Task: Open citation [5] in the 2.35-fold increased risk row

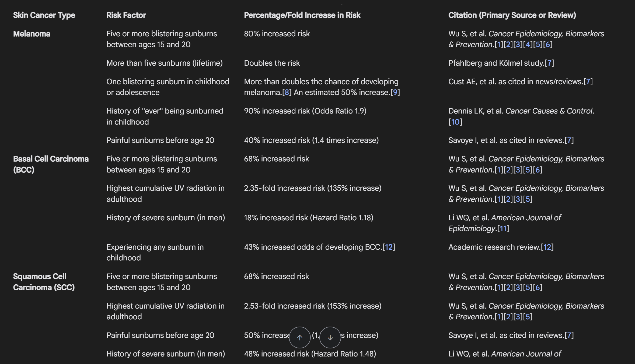Action: 528,199
